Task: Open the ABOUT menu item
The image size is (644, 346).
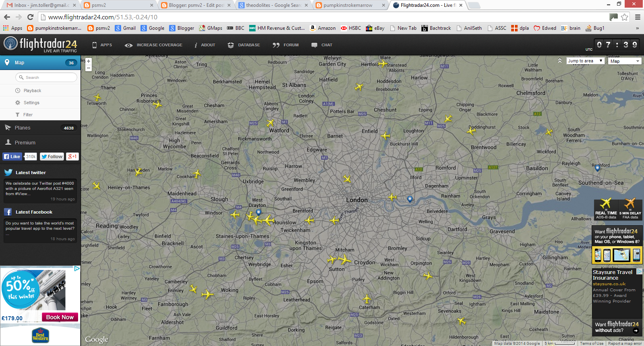Action: click(204, 45)
